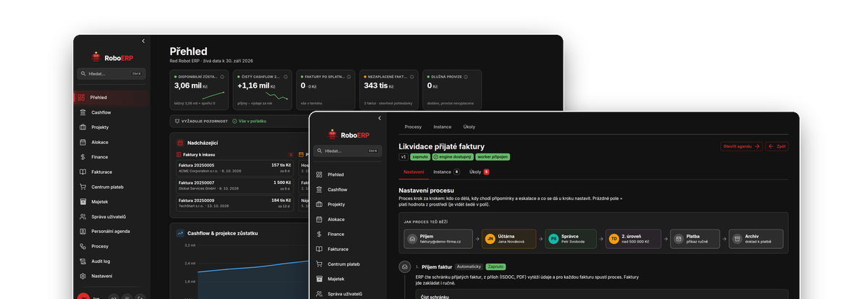
Task: Click the Automaticky badge on Příjem faktur step
Action: click(x=469, y=266)
